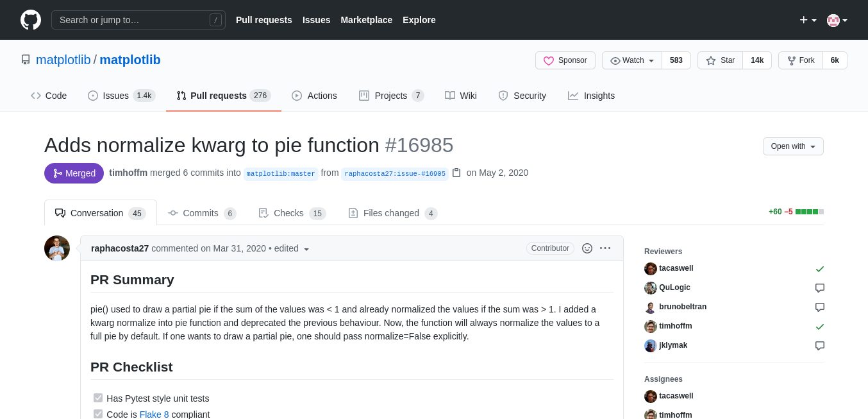
Task: Expand the comment edited history dropdown
Action: pyautogui.click(x=306, y=249)
